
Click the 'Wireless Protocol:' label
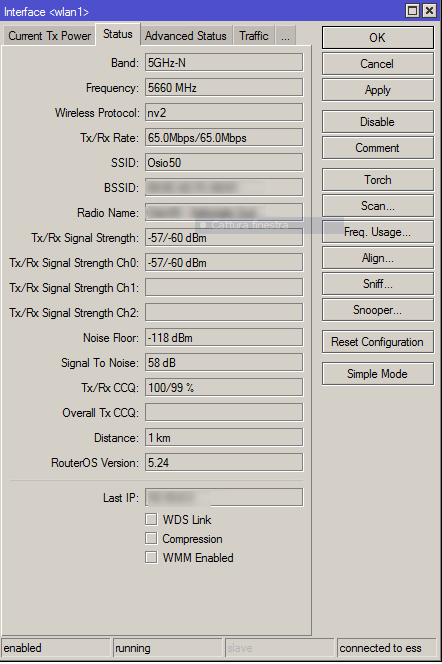coord(97,113)
